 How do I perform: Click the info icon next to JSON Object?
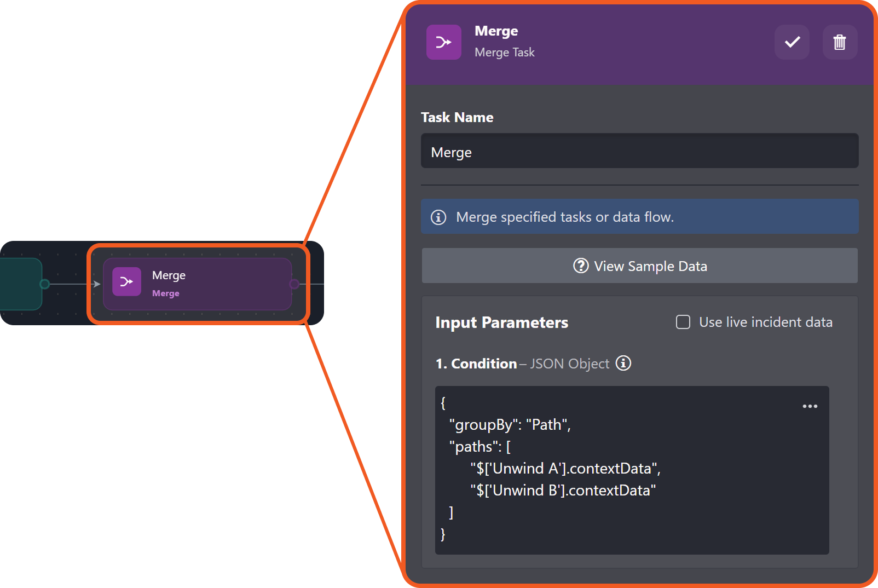pyautogui.click(x=623, y=363)
